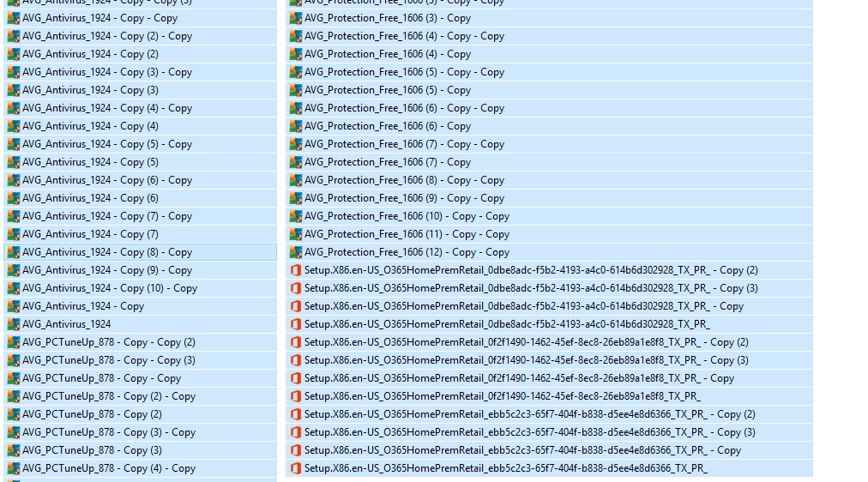Select Setup.X86 ebb5c2c3 TX_PR_ - Copy file name

tap(522, 450)
